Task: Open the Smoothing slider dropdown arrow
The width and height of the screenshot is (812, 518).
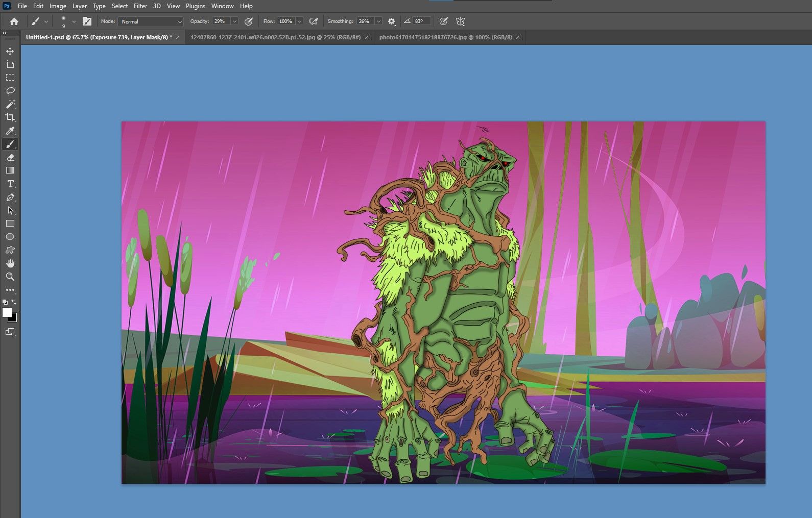Action: (378, 21)
